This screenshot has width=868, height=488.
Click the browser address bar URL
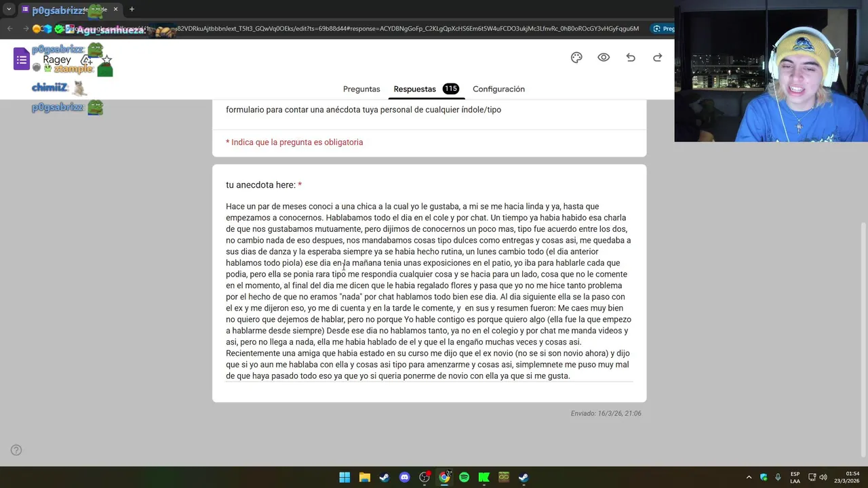[x=407, y=28]
